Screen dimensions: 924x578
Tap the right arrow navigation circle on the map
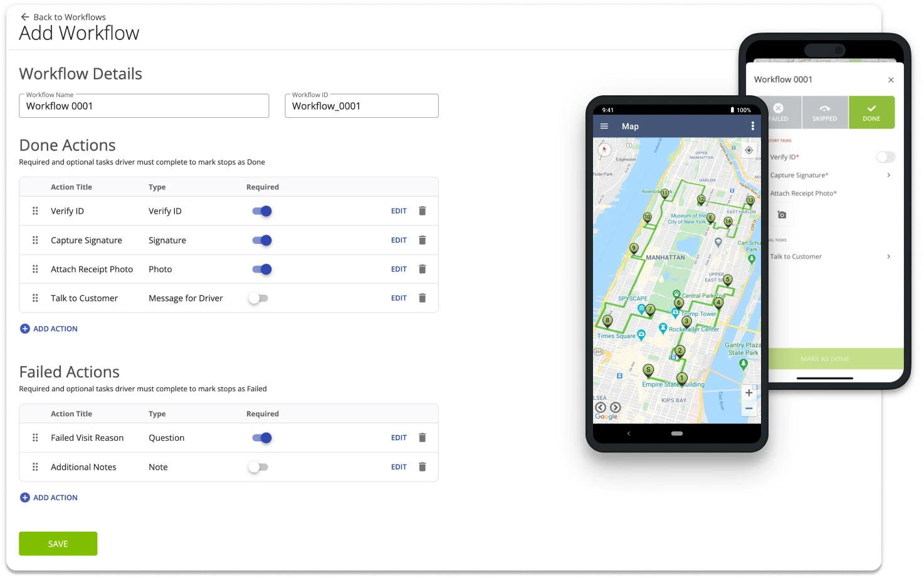(616, 406)
